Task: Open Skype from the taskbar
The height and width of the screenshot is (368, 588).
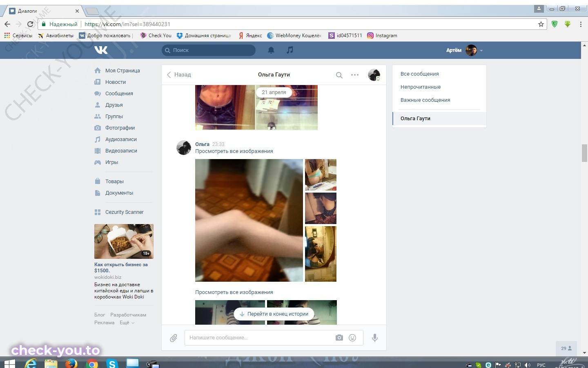Action: tap(112, 363)
